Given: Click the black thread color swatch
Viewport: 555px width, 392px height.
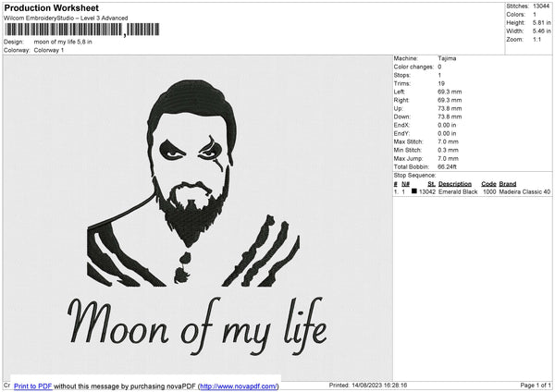Looking at the screenshot, I should coord(414,191).
